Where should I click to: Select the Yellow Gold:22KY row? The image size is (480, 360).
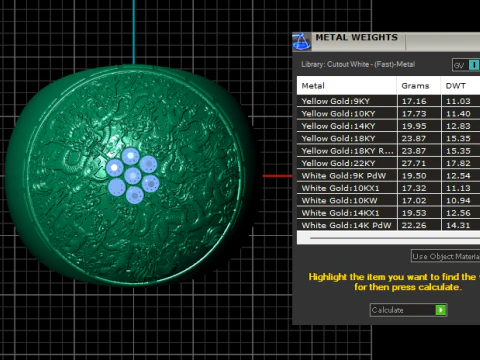(x=388, y=163)
